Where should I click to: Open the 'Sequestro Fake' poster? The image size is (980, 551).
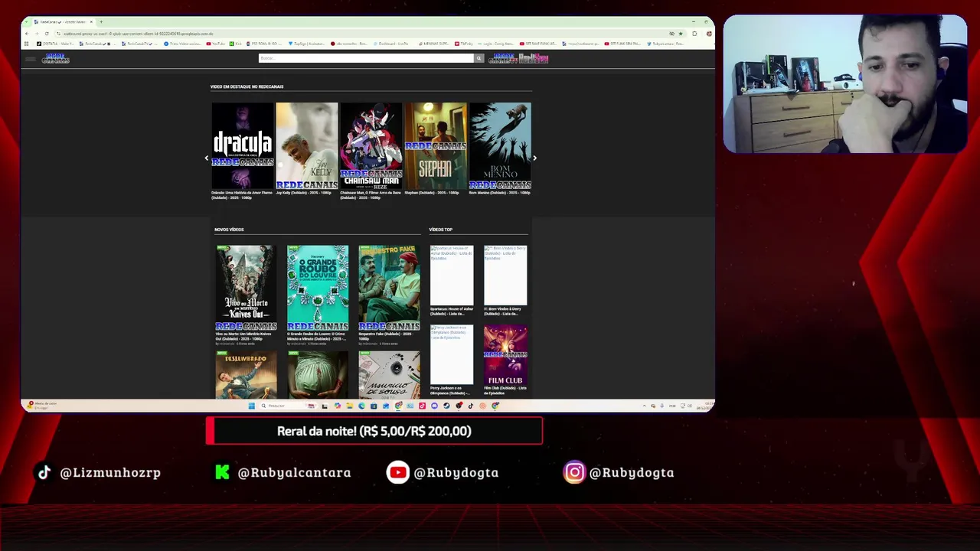point(389,288)
